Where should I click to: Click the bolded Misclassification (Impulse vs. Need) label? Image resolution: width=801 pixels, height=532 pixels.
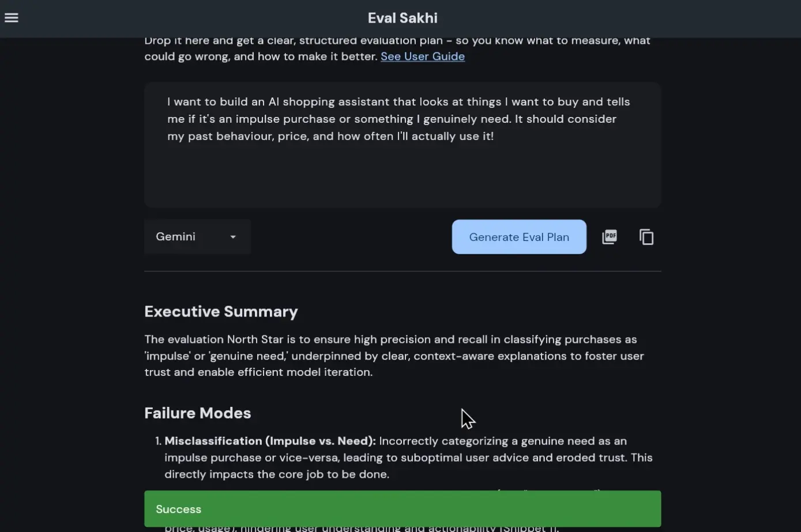tap(269, 440)
